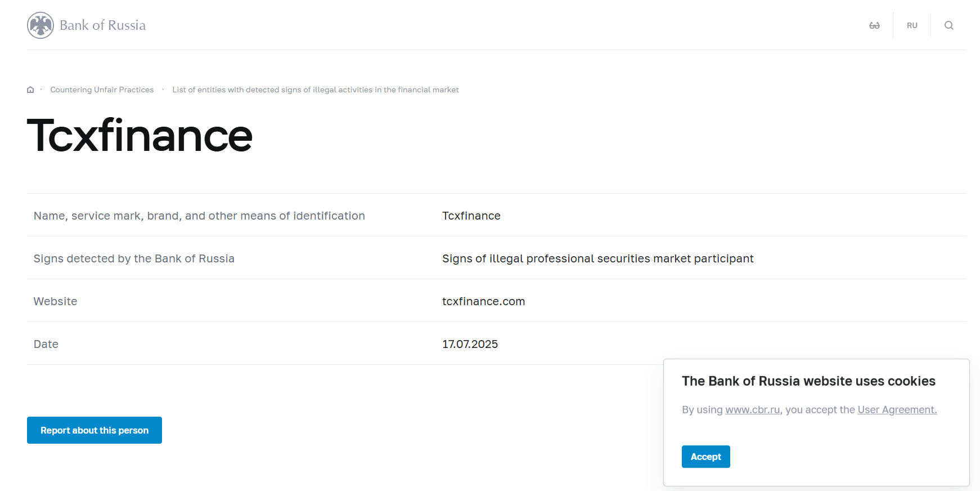Click the Tcxfinance name value in table
This screenshot has width=980, height=491.
(471, 216)
